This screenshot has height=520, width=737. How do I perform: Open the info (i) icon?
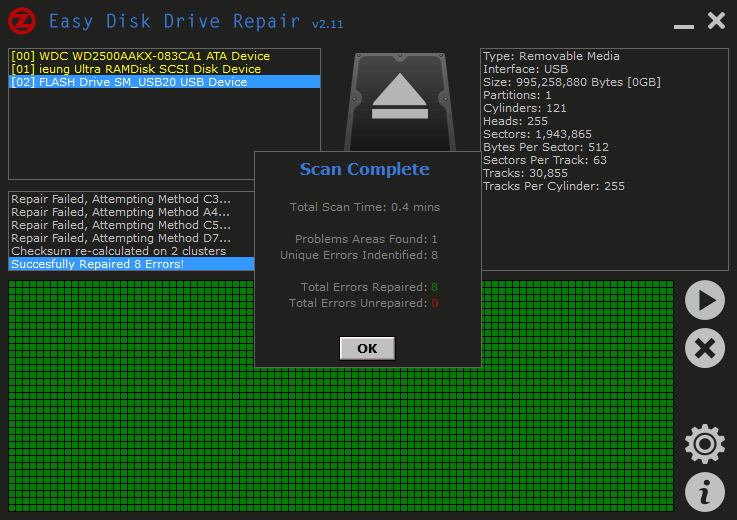click(x=705, y=492)
